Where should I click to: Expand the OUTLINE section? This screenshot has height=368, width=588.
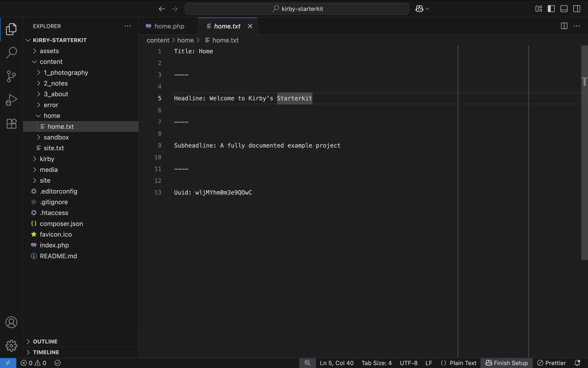[x=45, y=342]
